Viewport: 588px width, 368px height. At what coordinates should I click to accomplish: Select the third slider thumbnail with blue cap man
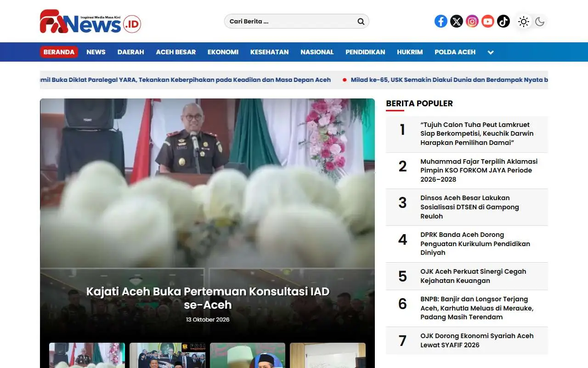point(248,355)
